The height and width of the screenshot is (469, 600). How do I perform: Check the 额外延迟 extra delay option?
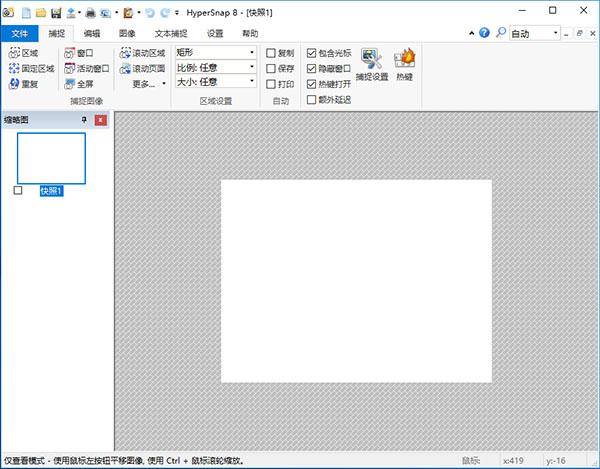pyautogui.click(x=311, y=99)
